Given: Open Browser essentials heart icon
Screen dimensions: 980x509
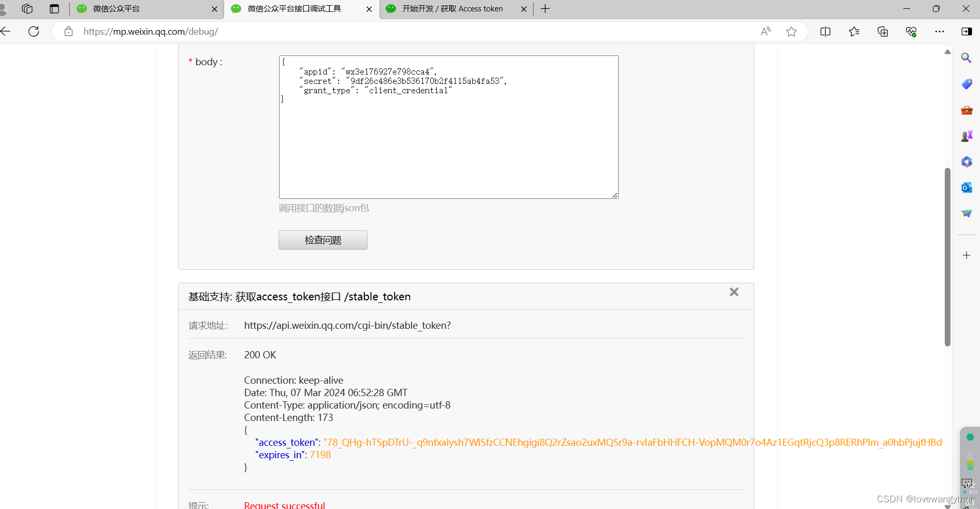Looking at the screenshot, I should [x=911, y=32].
